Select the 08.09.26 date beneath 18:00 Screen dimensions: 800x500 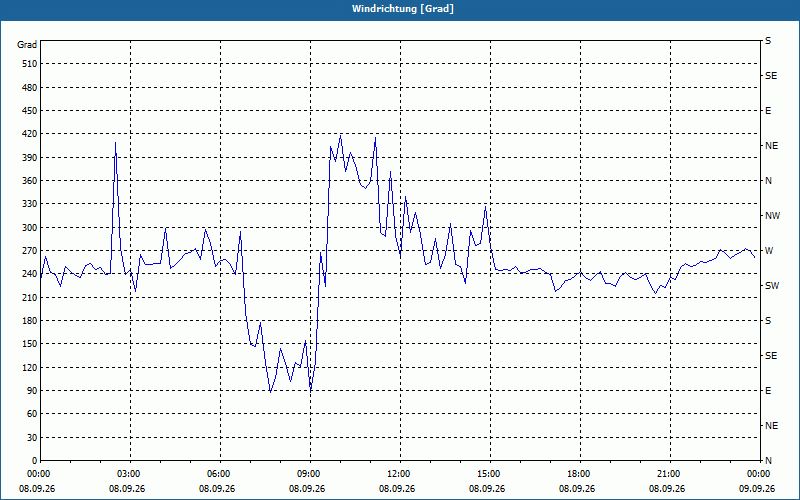[577, 489]
